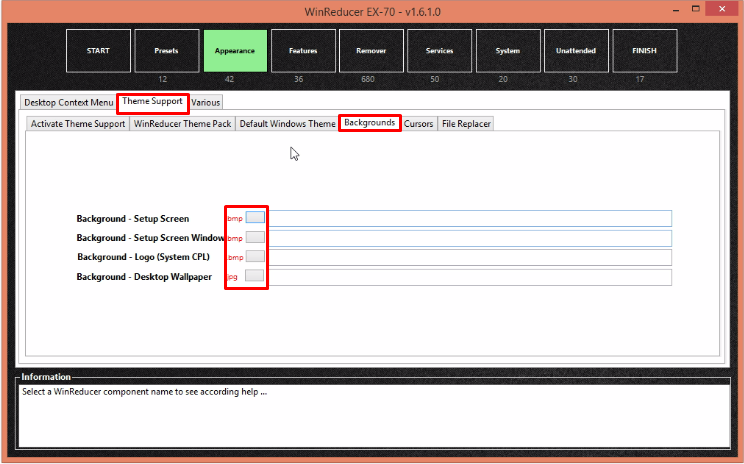Go to the Features section
744x464 pixels.
click(303, 51)
